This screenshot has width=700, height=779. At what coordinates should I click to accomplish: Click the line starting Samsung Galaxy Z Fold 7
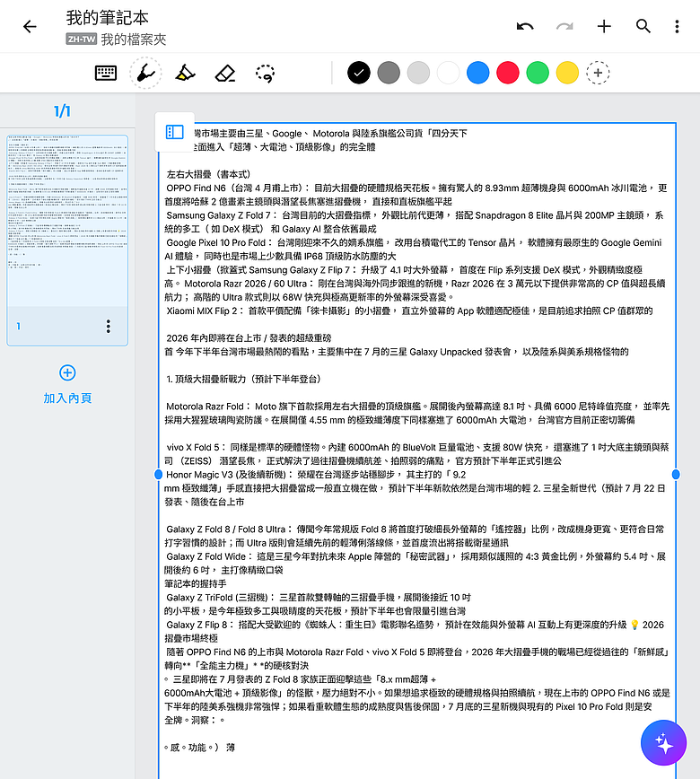[415, 215]
